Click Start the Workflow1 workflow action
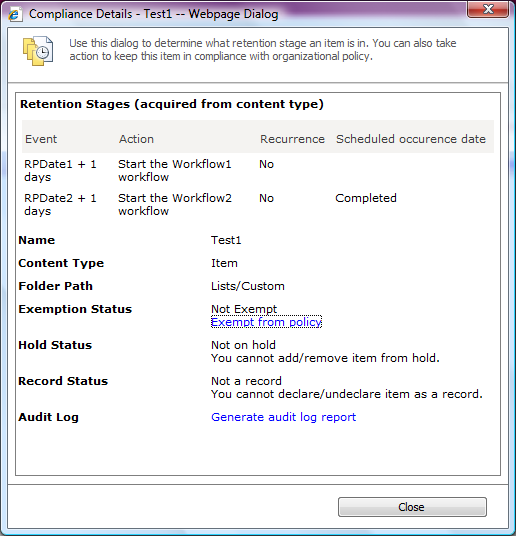Image resolution: width=516 pixels, height=536 pixels. (175, 171)
